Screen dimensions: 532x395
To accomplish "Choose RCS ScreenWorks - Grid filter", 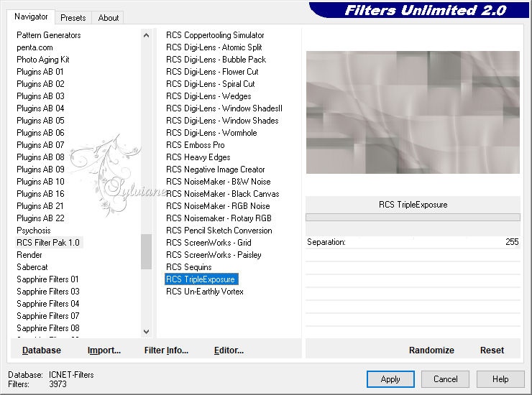I will [x=208, y=243].
